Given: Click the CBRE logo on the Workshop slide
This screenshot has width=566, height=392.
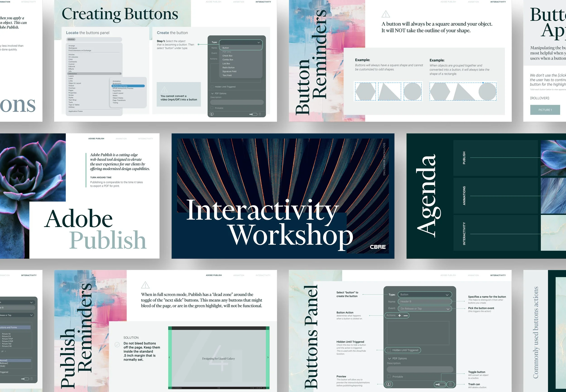Looking at the screenshot, I should pos(378,247).
